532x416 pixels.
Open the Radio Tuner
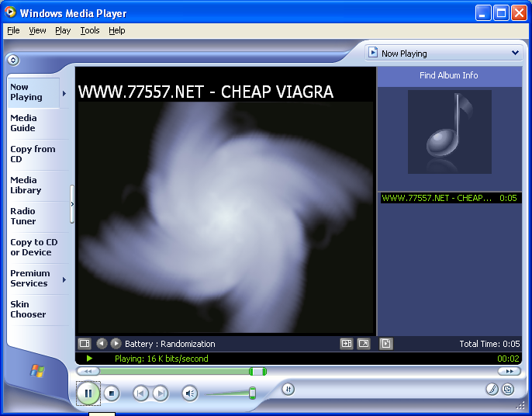[38, 217]
